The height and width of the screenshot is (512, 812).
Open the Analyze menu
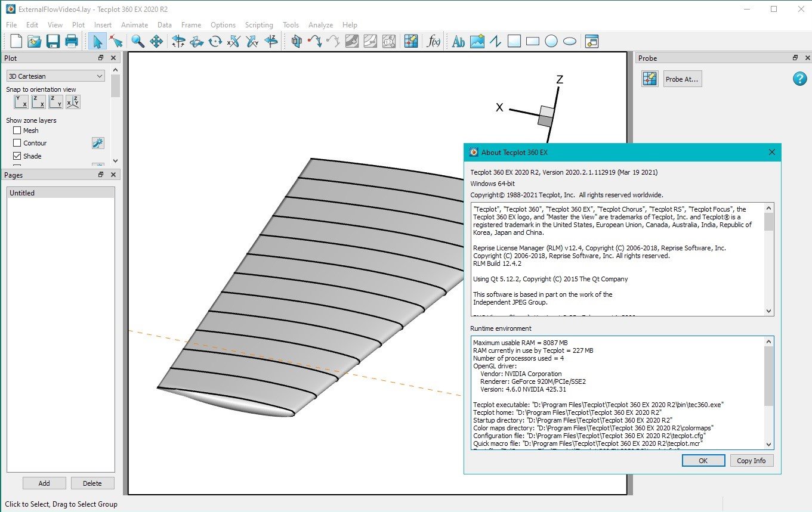[x=320, y=25]
